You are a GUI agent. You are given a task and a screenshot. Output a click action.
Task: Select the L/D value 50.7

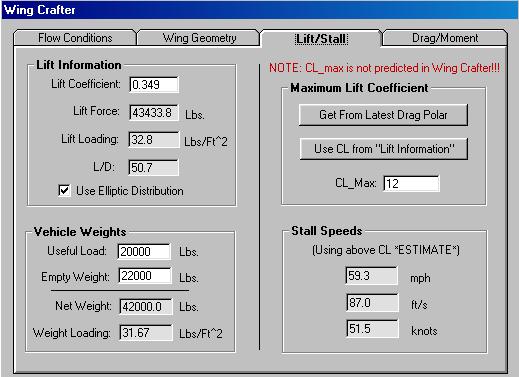[x=154, y=167]
